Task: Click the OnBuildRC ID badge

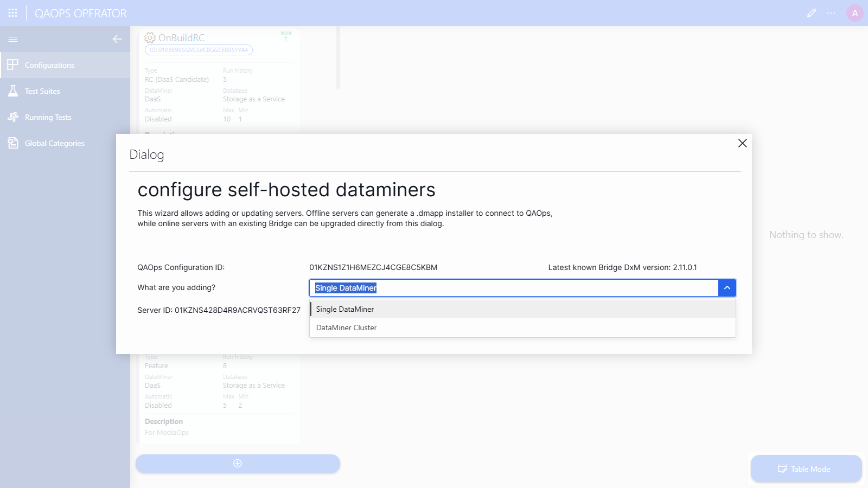Action: pos(199,50)
